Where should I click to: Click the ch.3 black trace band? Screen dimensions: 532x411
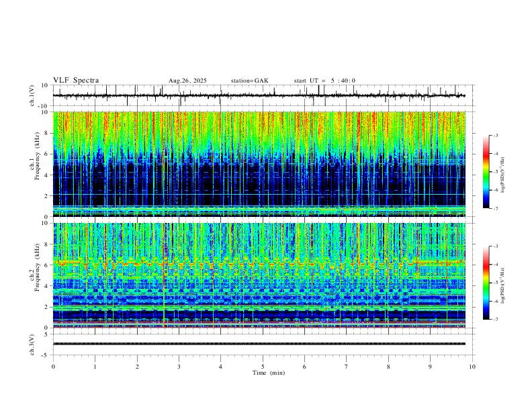[x=259, y=344]
